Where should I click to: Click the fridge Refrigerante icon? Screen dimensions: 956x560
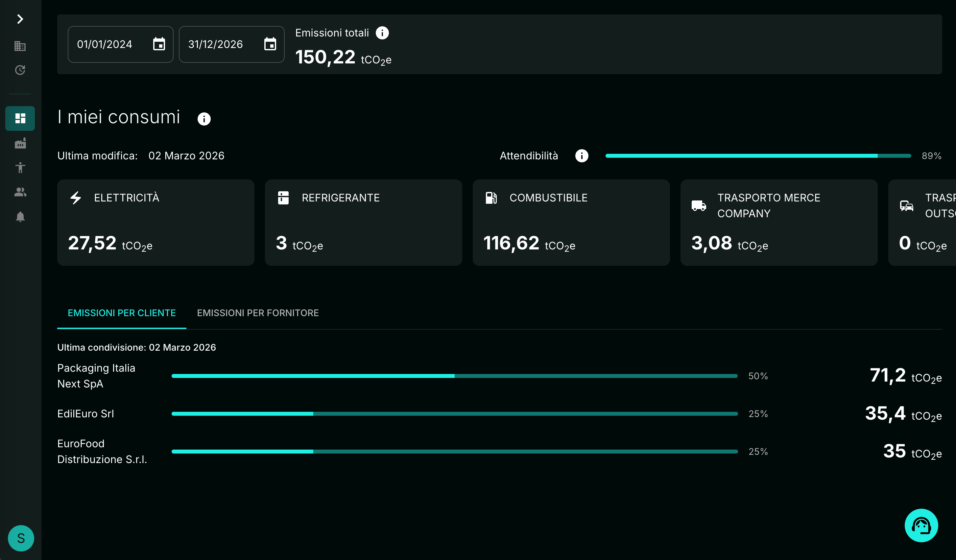283,198
